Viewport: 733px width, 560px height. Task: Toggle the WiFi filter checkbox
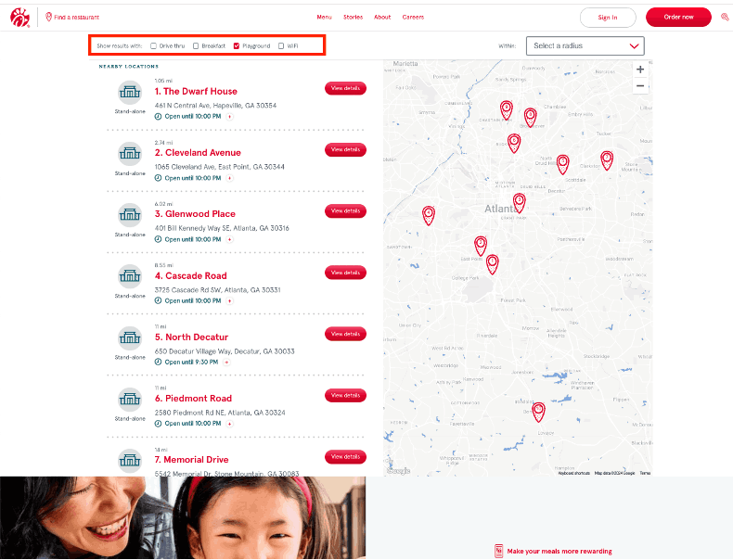[x=281, y=45]
